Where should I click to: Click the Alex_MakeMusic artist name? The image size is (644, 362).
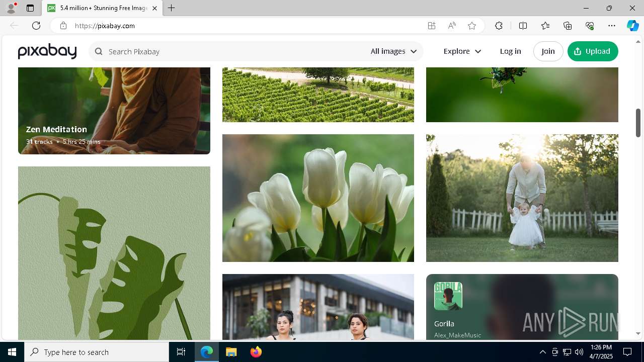(457, 335)
